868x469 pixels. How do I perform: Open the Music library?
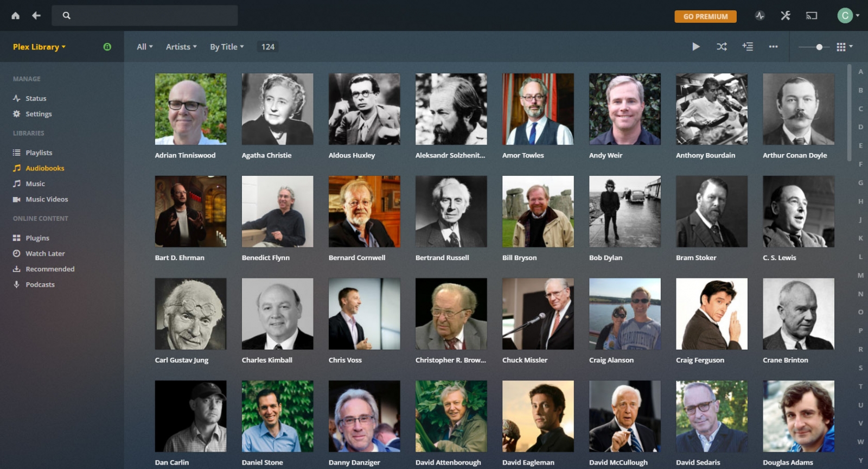(x=35, y=183)
